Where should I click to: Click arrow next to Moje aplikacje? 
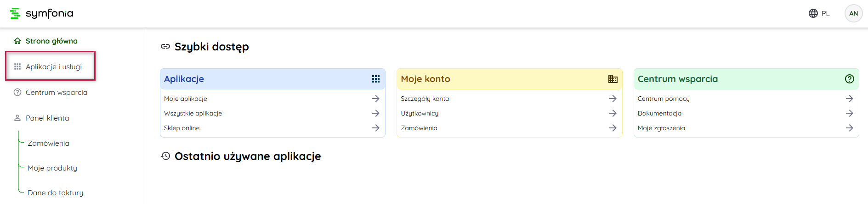375,99
